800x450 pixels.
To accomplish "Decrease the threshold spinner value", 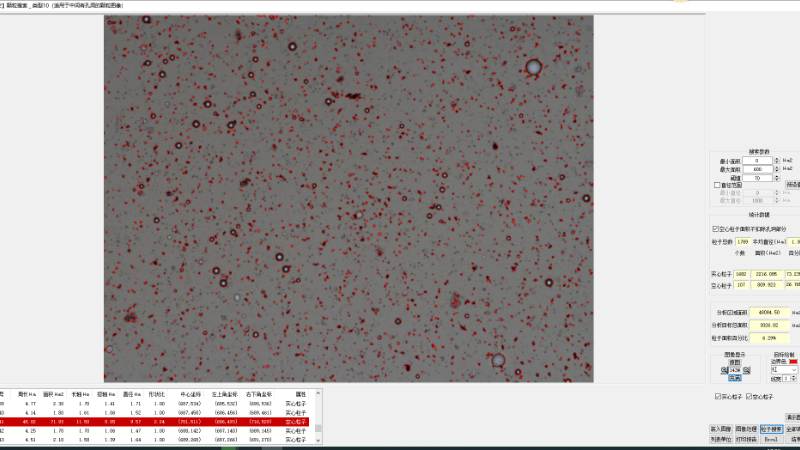I will (x=777, y=179).
